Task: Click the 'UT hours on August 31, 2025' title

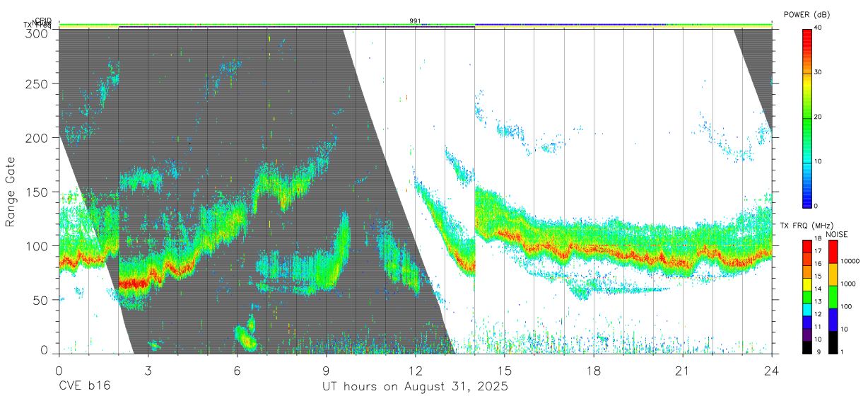Action: pos(415,387)
